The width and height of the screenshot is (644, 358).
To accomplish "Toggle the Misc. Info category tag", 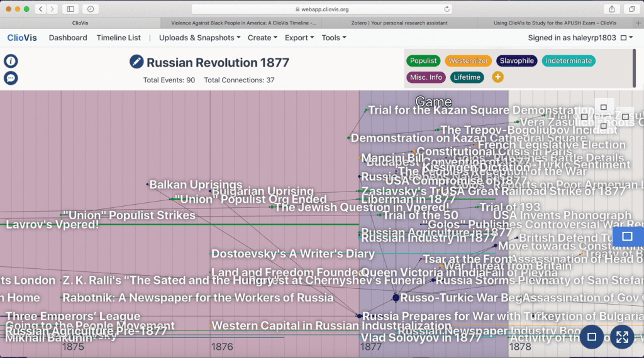I will coord(426,77).
